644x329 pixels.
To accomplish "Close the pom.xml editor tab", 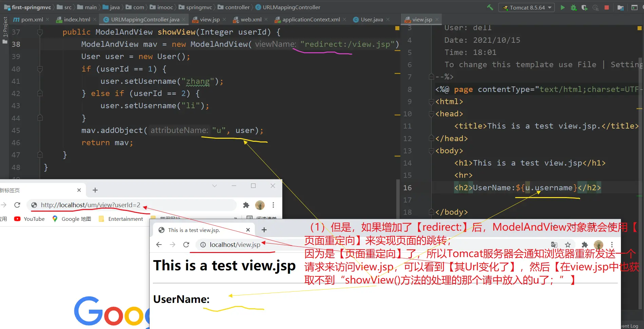I will (48, 20).
